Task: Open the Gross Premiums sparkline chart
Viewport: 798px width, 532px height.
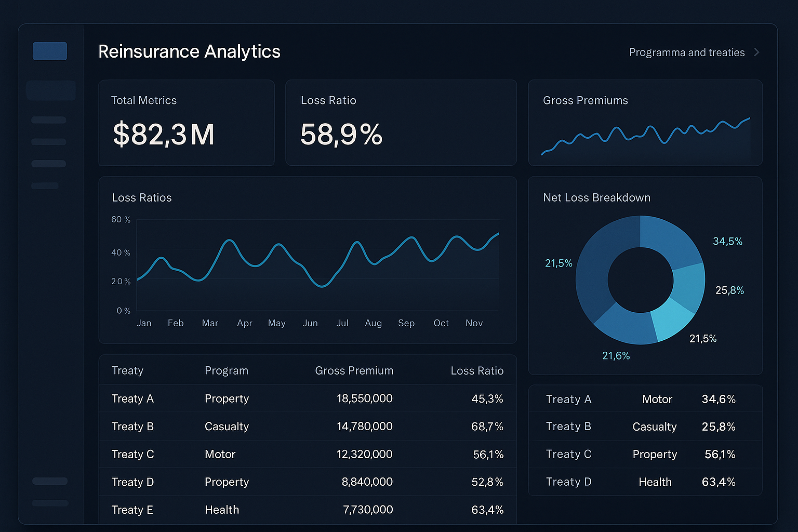Action: click(x=645, y=136)
